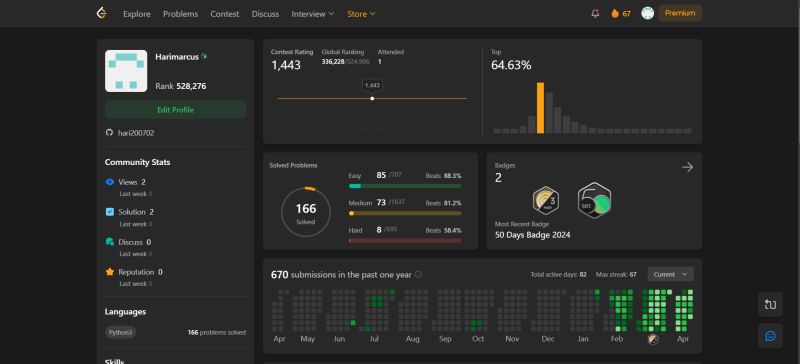Click the streak flame icon

click(x=615, y=14)
